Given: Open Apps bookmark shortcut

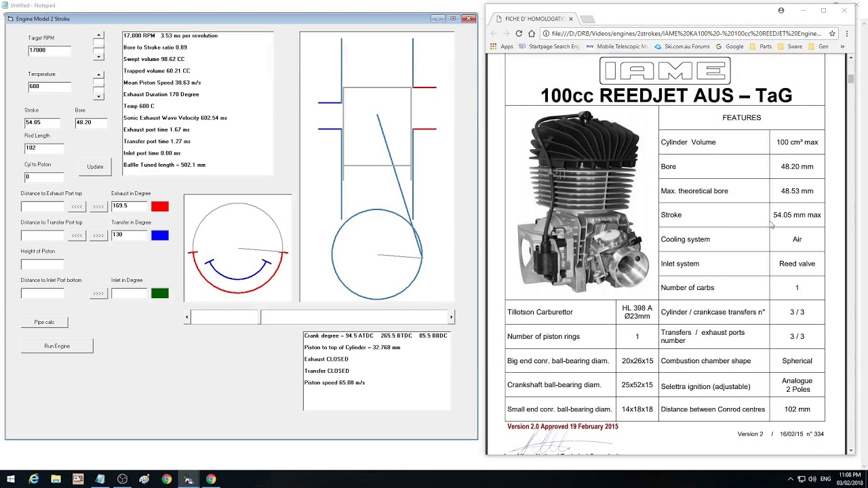Looking at the screenshot, I should [502, 47].
